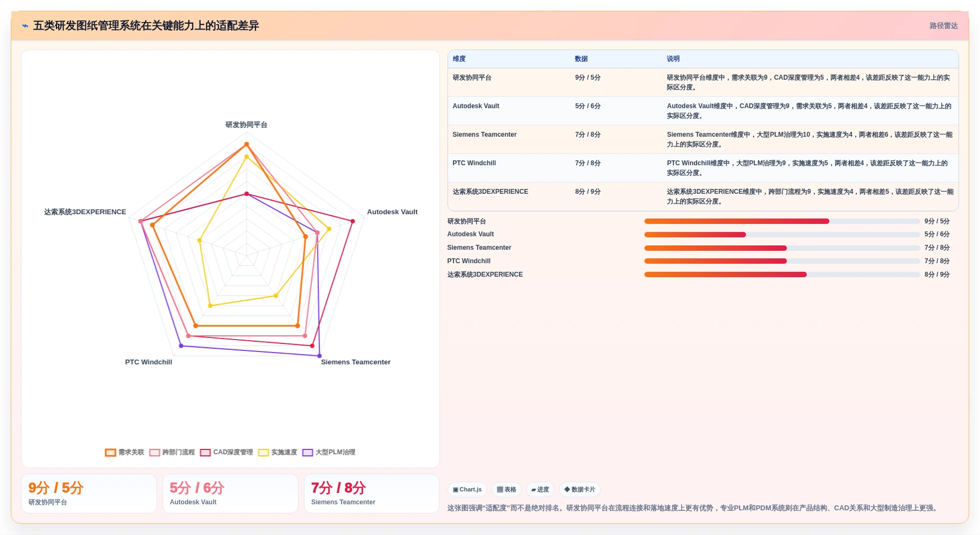The height and width of the screenshot is (535, 980).
Task: Click the 8分 / 9分 value in table
Action: [588, 192]
